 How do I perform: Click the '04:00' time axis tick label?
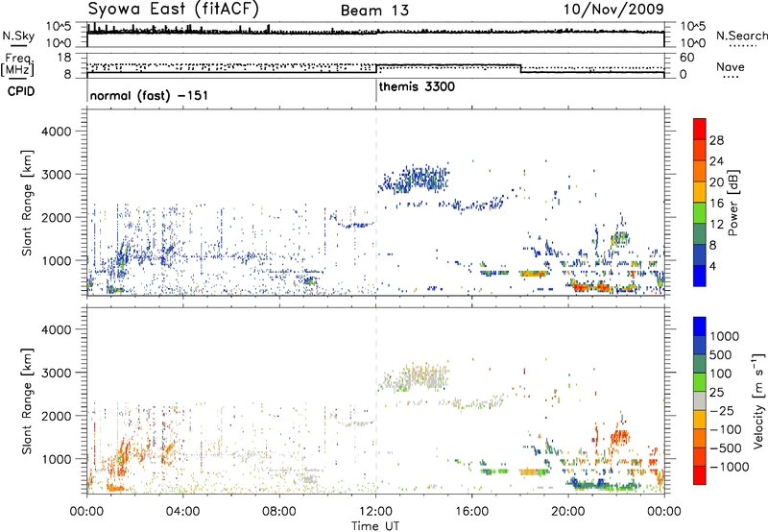pyautogui.click(x=183, y=512)
